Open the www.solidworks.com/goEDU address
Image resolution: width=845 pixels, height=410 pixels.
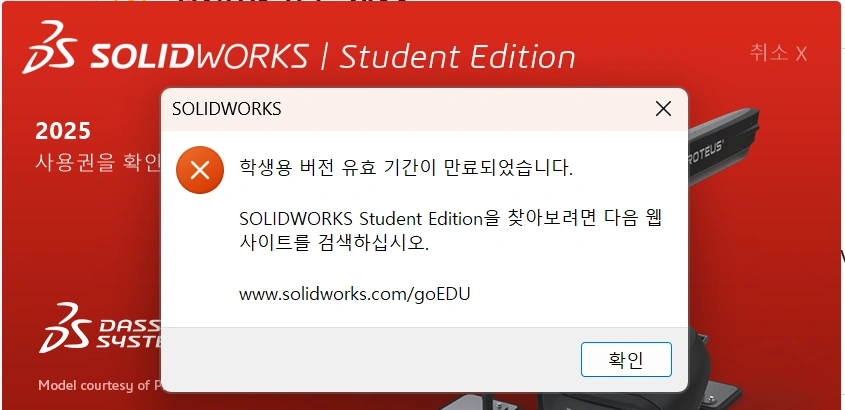(355, 294)
